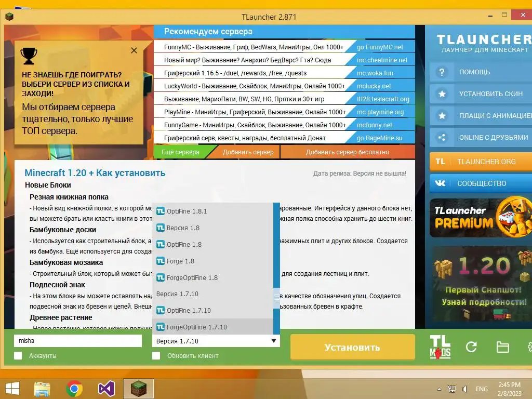Select ForgeOptiFine 1.7.10 version

point(212,327)
